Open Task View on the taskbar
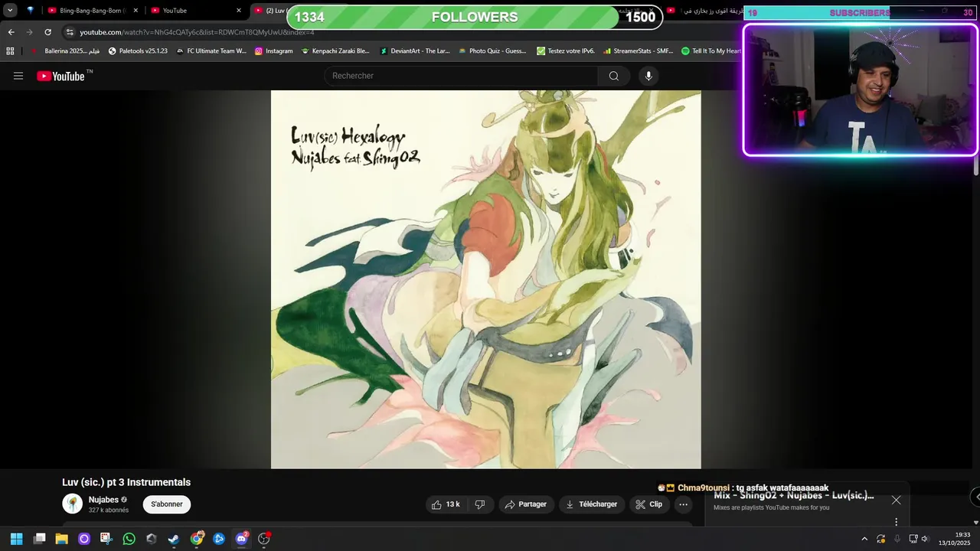 point(40,539)
